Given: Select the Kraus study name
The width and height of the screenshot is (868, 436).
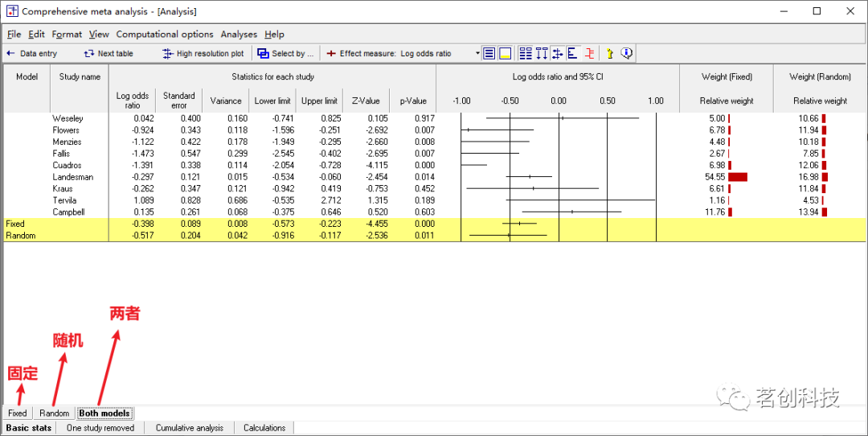Looking at the screenshot, I should click(x=62, y=188).
